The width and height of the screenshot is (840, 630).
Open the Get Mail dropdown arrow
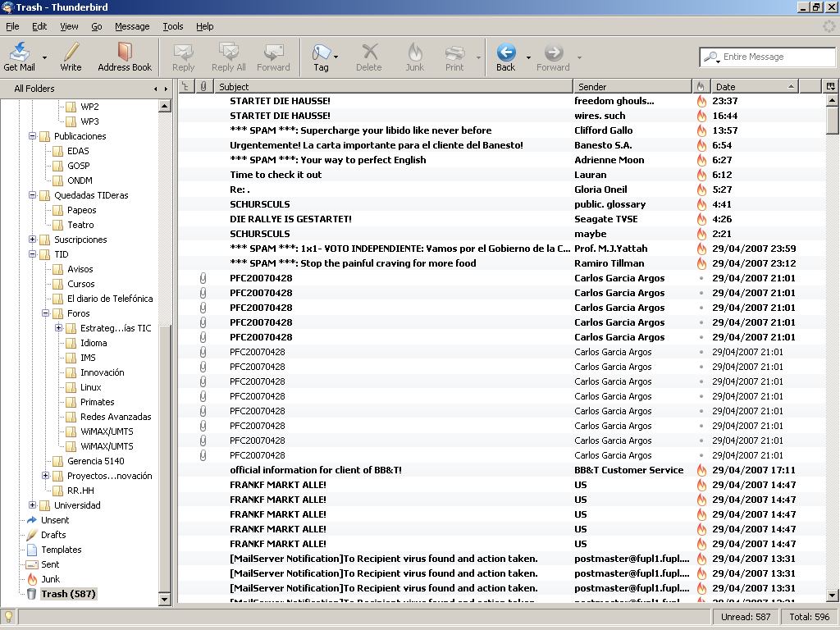pos(44,58)
